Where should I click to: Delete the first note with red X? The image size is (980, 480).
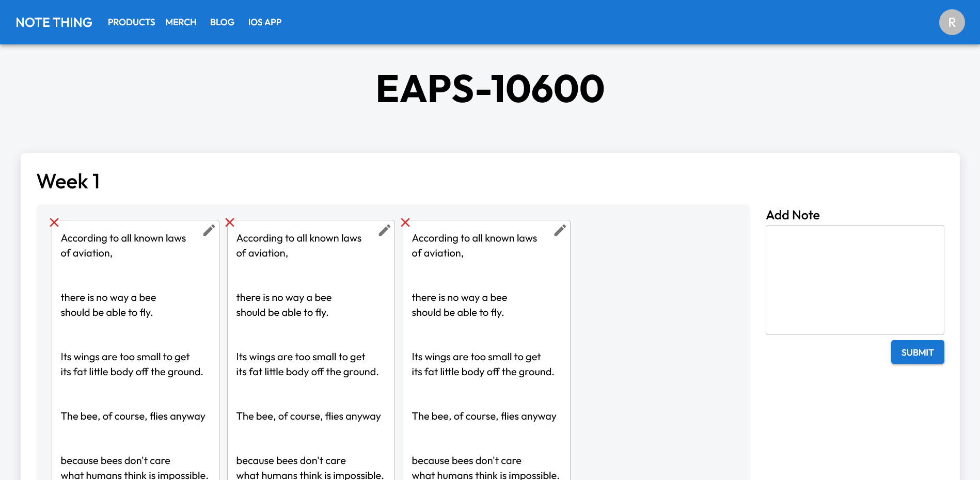point(54,222)
